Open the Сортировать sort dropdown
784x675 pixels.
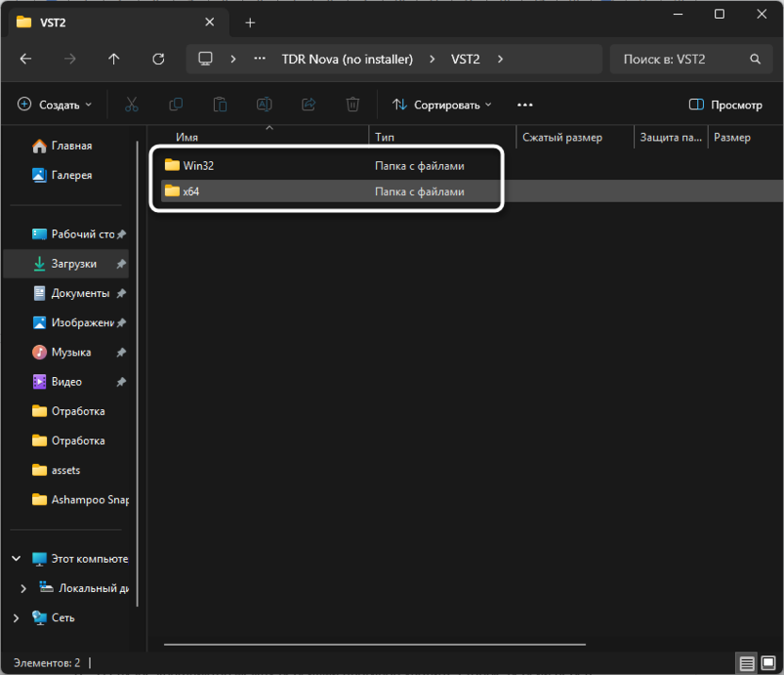(x=442, y=105)
